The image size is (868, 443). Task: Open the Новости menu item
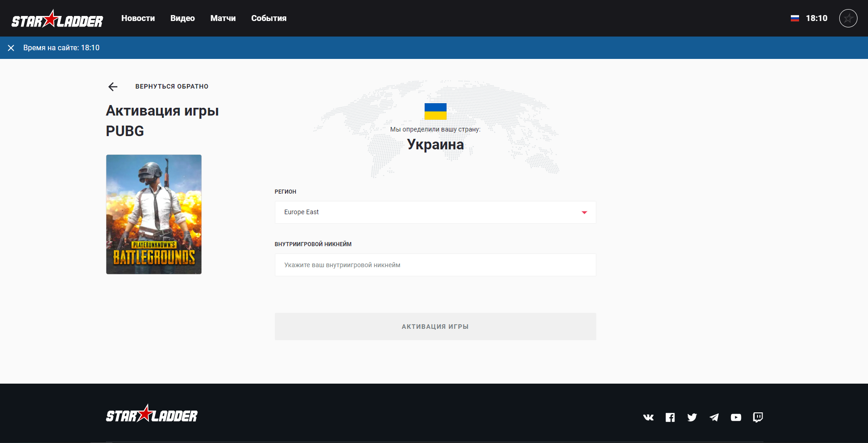(138, 18)
